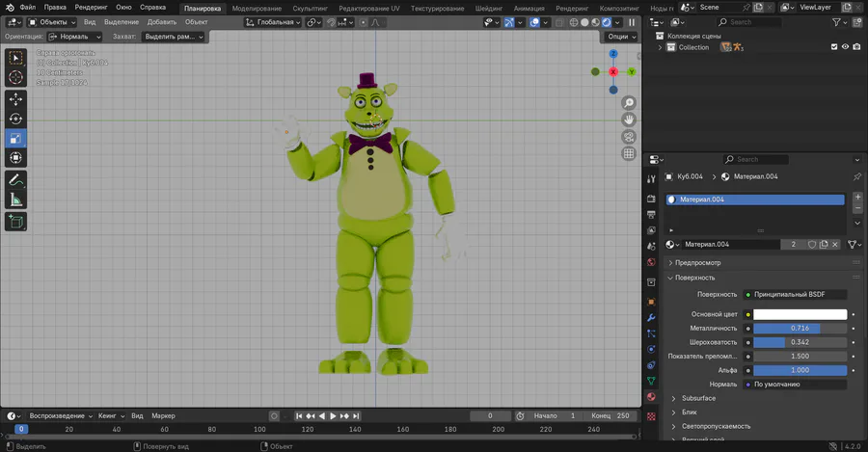The width and height of the screenshot is (868, 452).
Task: Click the zoom magnifier viewport icon
Action: click(629, 103)
